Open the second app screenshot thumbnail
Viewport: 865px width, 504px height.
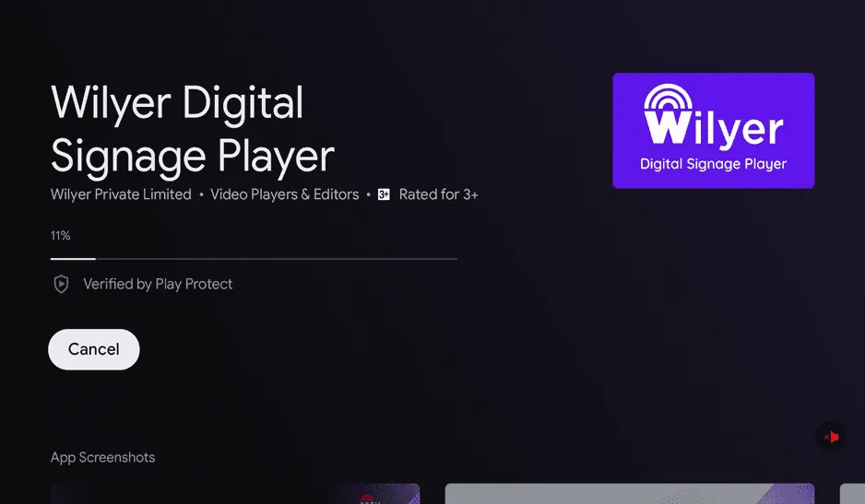pos(630,494)
